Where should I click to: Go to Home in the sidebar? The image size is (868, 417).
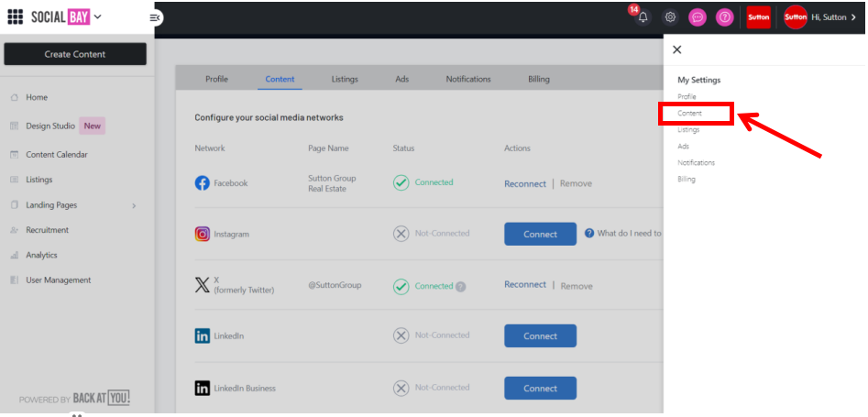pyautogui.click(x=37, y=97)
